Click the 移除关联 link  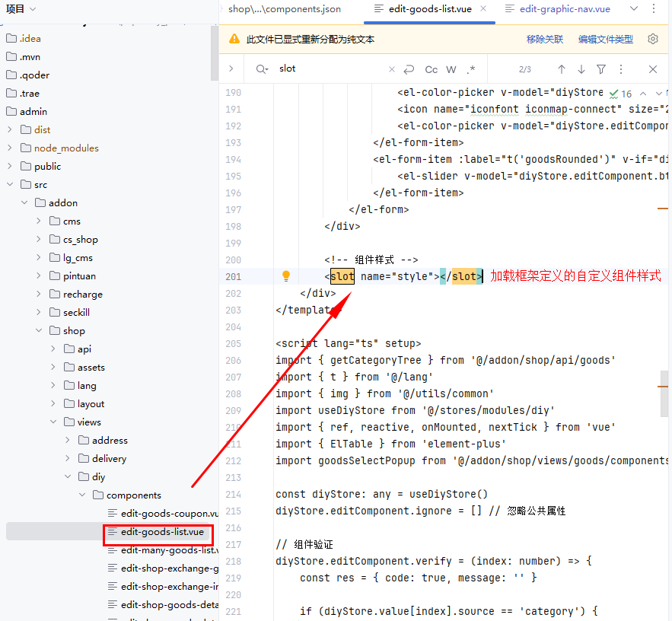click(x=544, y=40)
